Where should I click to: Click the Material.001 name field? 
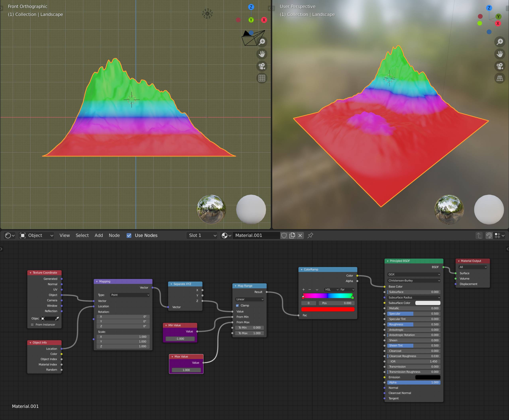[256, 236]
